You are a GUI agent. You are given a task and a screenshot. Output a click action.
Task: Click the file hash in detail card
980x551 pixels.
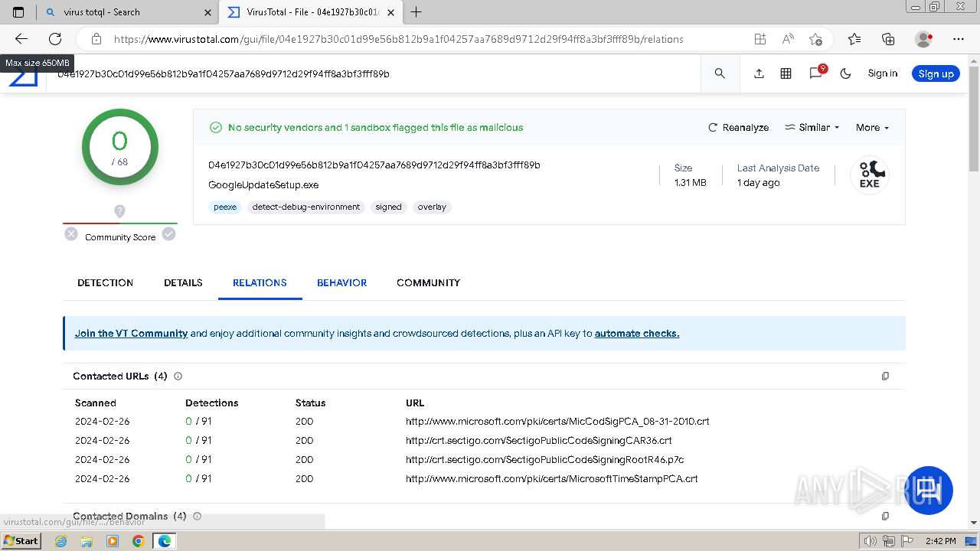coord(374,165)
